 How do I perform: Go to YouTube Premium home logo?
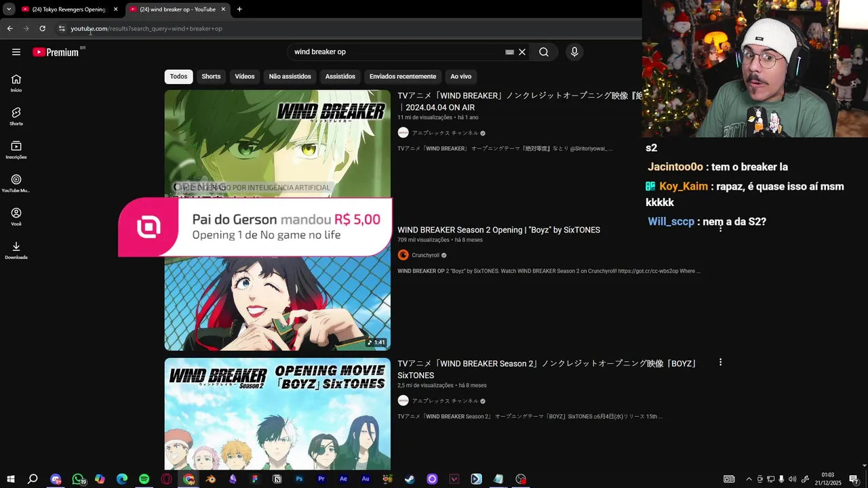[x=56, y=52]
